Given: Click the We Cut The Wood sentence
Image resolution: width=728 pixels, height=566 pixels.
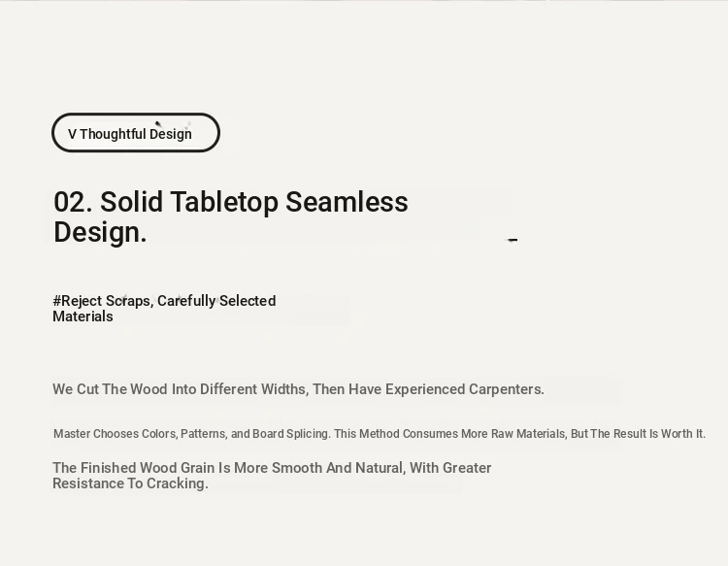Looking at the screenshot, I should point(299,389).
